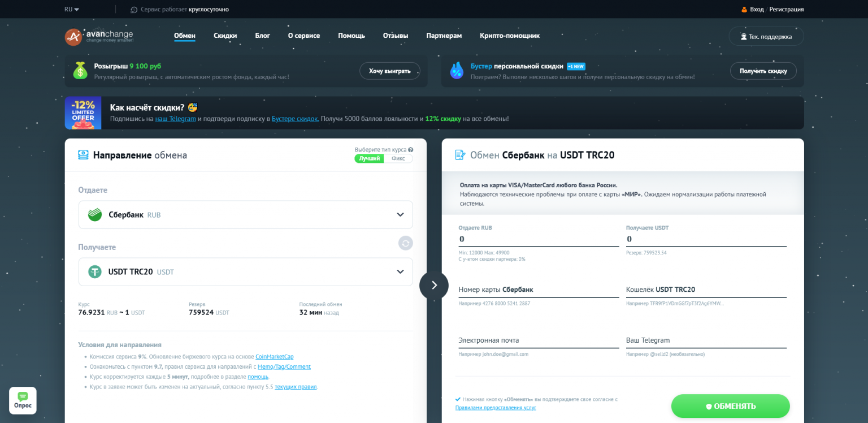Switch rate type to Фикс
The width and height of the screenshot is (868, 423).
tap(398, 159)
